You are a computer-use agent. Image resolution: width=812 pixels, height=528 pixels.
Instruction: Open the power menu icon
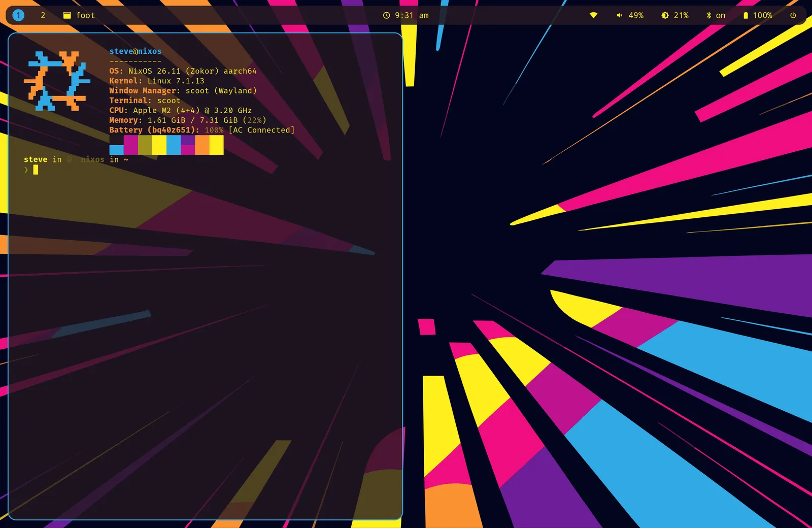[793, 15]
